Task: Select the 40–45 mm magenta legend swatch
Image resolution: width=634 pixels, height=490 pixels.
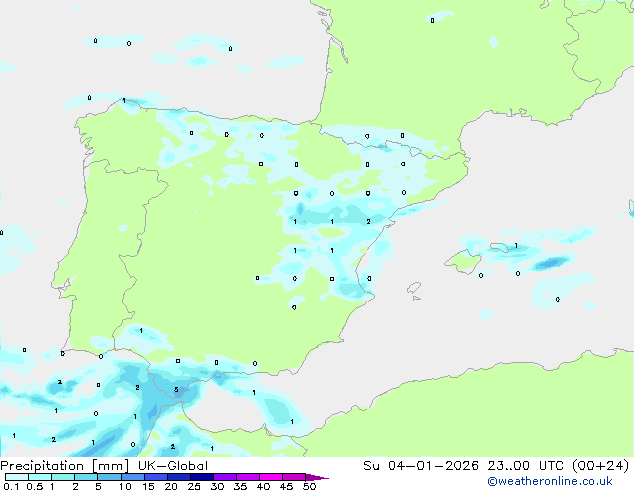Action: (x=271, y=477)
